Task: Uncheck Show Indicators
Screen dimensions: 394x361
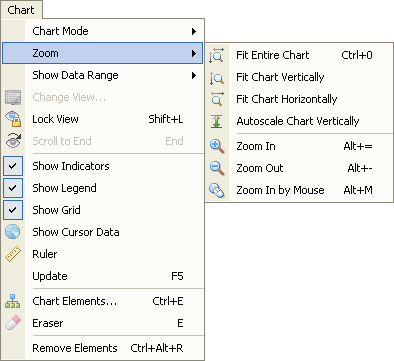Action: [x=13, y=166]
